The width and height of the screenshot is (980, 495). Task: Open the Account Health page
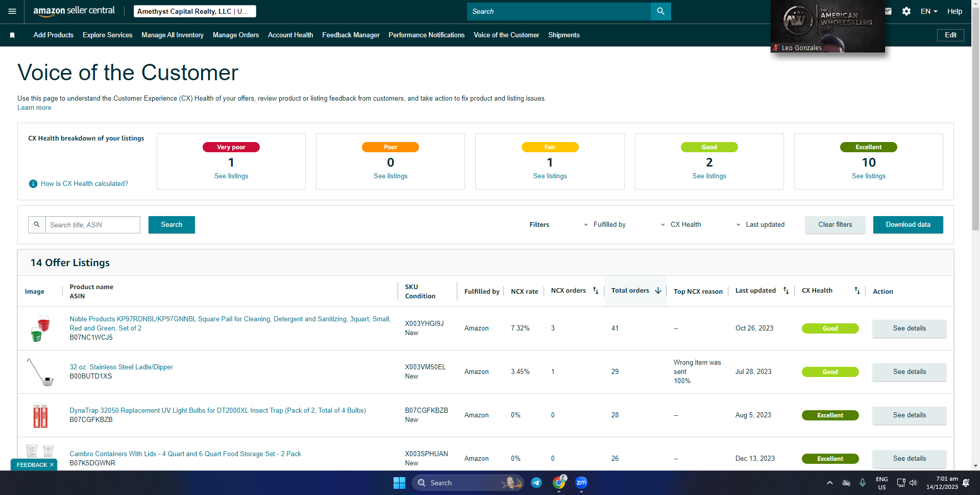coord(290,35)
